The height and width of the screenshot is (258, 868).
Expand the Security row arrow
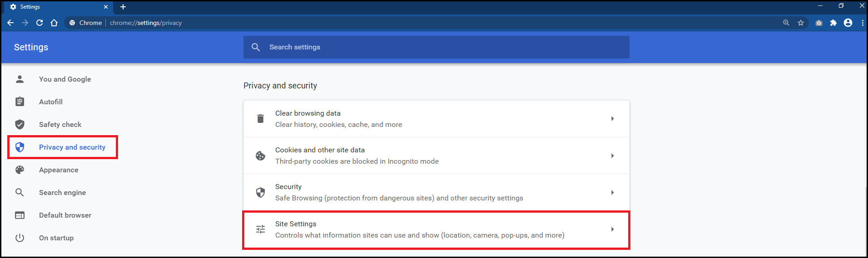point(612,193)
